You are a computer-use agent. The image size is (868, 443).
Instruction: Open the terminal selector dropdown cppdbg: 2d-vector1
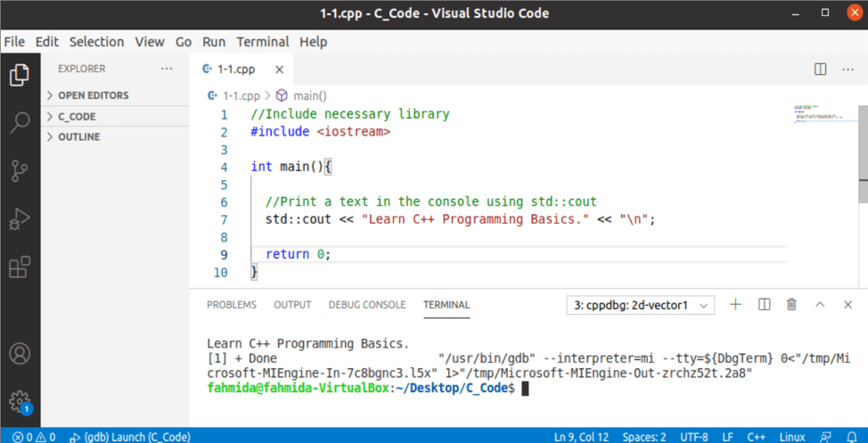[641, 305]
